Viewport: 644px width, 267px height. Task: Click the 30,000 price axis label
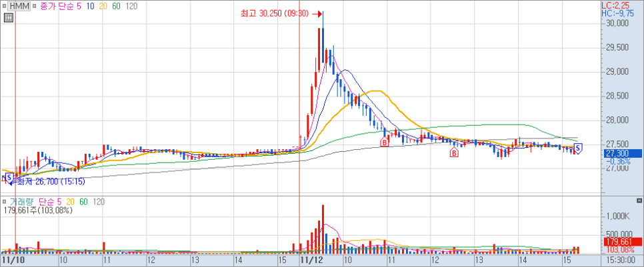[x=618, y=23]
